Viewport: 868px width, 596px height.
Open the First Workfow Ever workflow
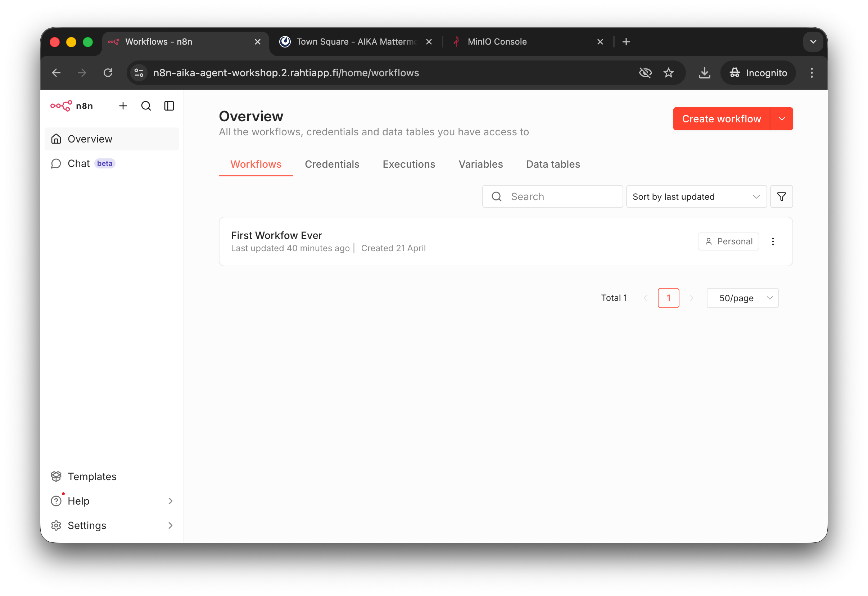276,235
